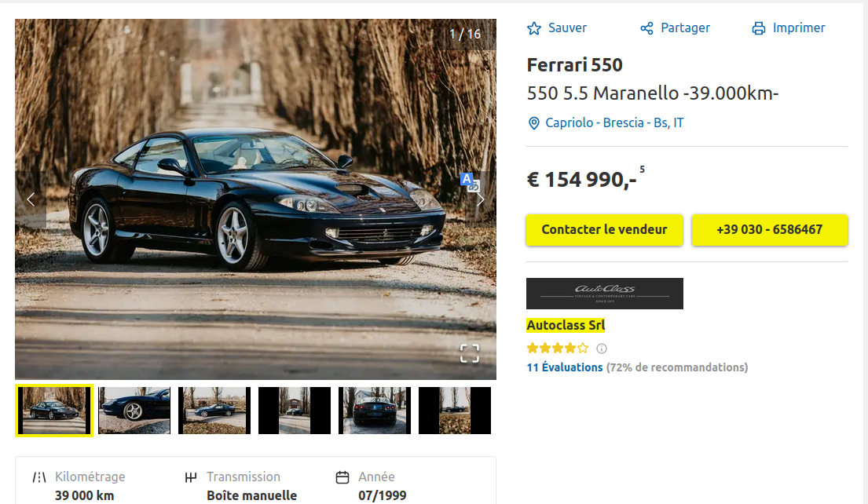Click the Partager share icon
Screen dimensions: 868x504
pyautogui.click(x=646, y=28)
